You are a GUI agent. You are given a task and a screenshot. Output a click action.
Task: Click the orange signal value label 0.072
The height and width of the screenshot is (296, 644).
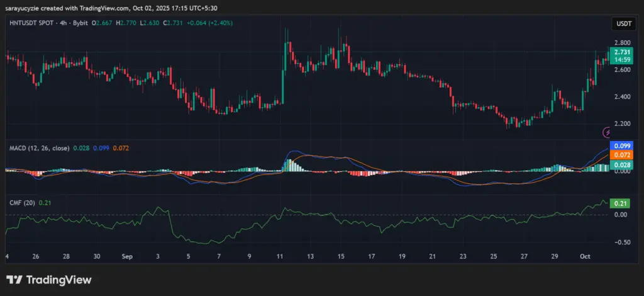621,155
